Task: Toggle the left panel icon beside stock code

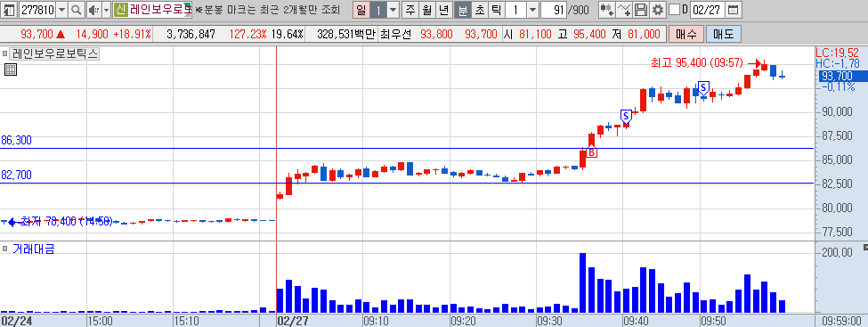Action: pos(10,10)
